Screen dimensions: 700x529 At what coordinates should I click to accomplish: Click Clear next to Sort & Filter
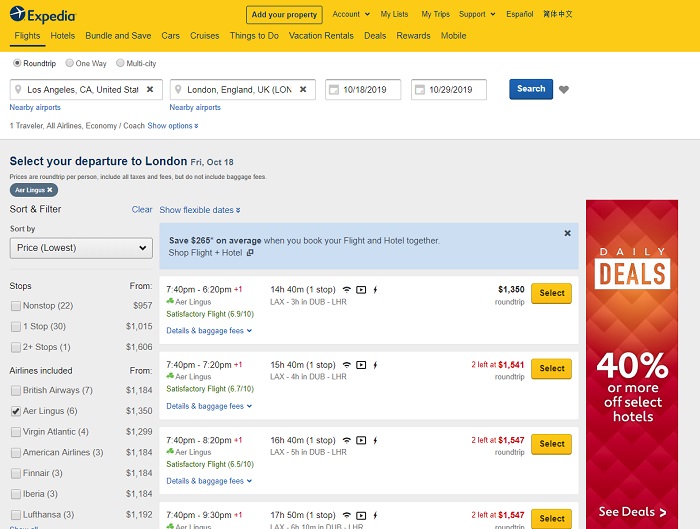[142, 209]
